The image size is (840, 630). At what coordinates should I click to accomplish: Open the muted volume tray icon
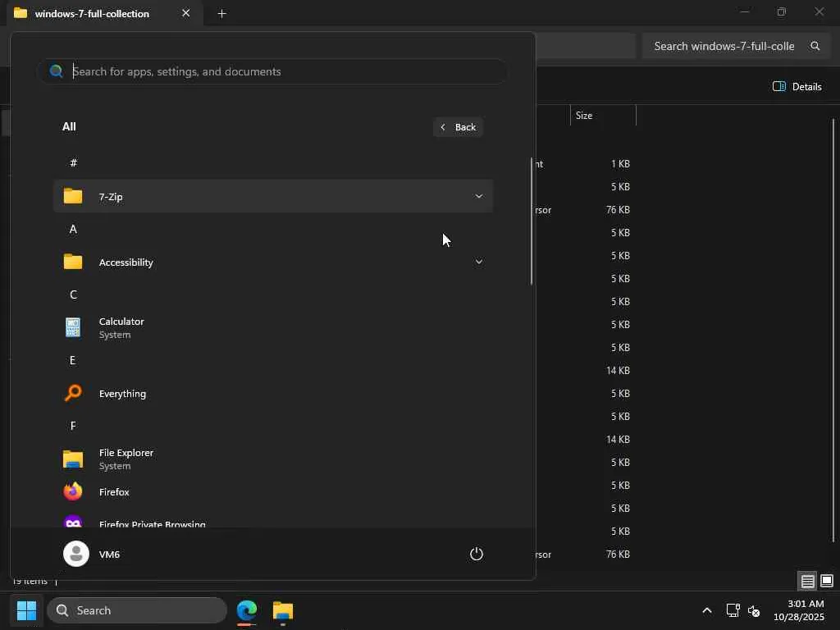[x=754, y=610]
